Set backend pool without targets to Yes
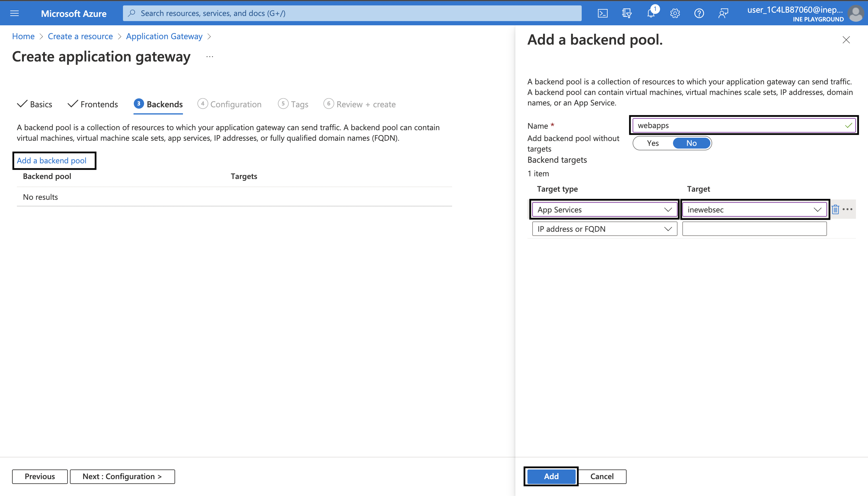This screenshot has width=868, height=496. (653, 143)
